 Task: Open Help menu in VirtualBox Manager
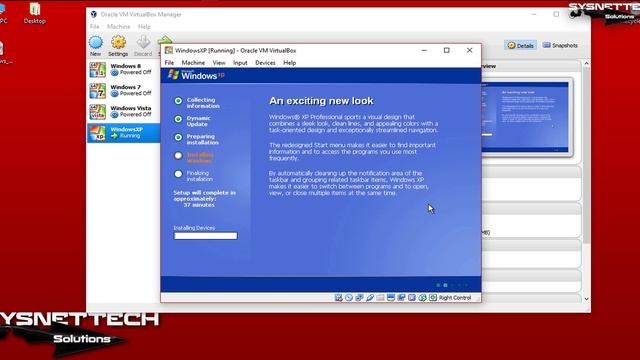click(x=144, y=27)
